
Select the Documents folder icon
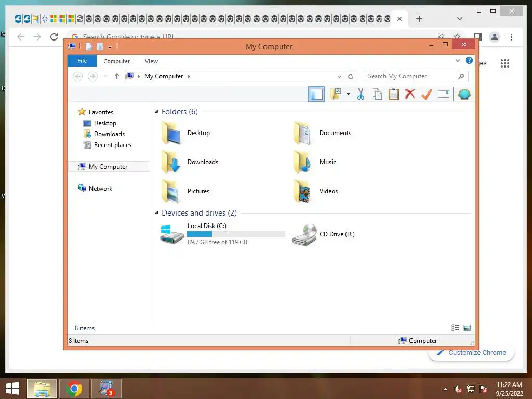click(302, 133)
